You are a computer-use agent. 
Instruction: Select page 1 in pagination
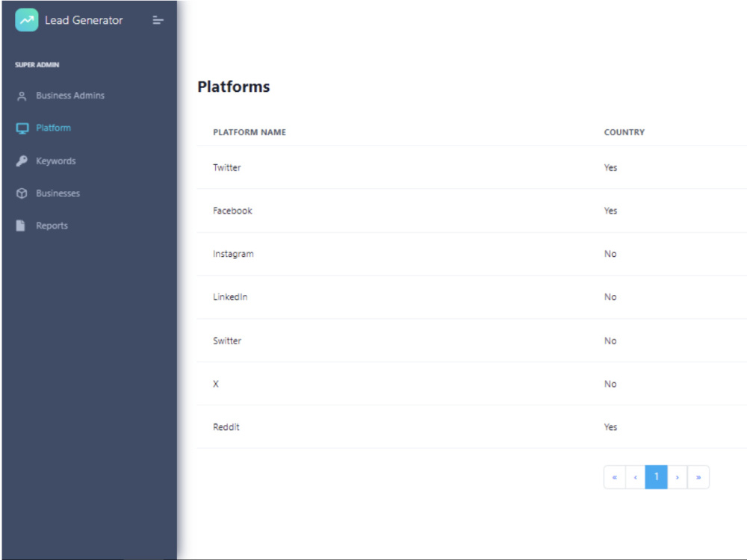656,477
